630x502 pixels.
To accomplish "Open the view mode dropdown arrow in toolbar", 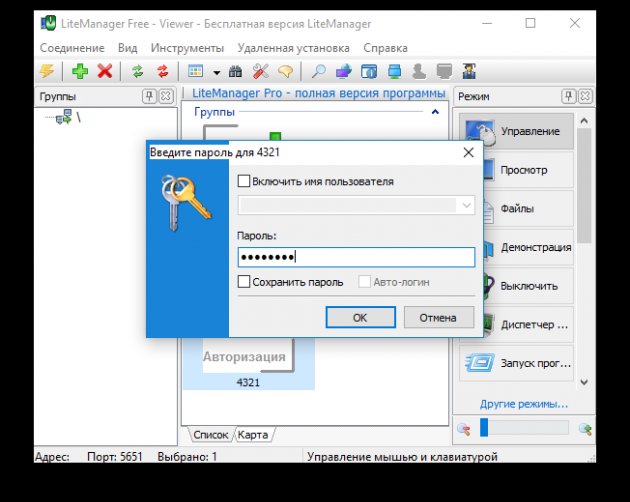I will [217, 73].
